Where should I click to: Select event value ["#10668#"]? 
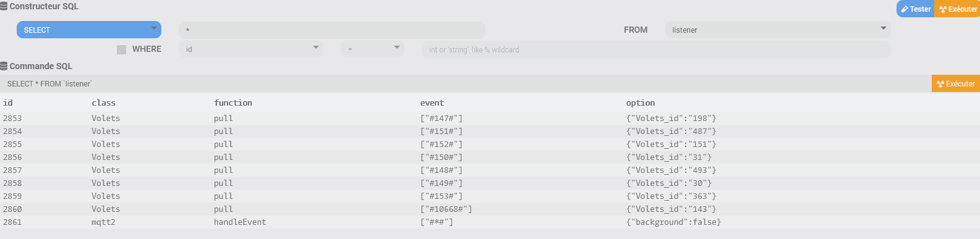(x=446, y=209)
